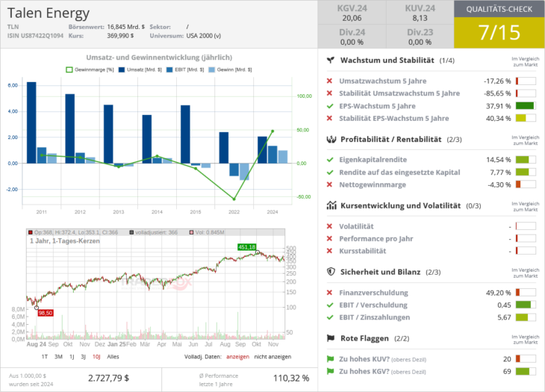This screenshot has height=392, width=545.
Task: Click the 7/15 Qualitäts-Check score box
Action: 498,33
